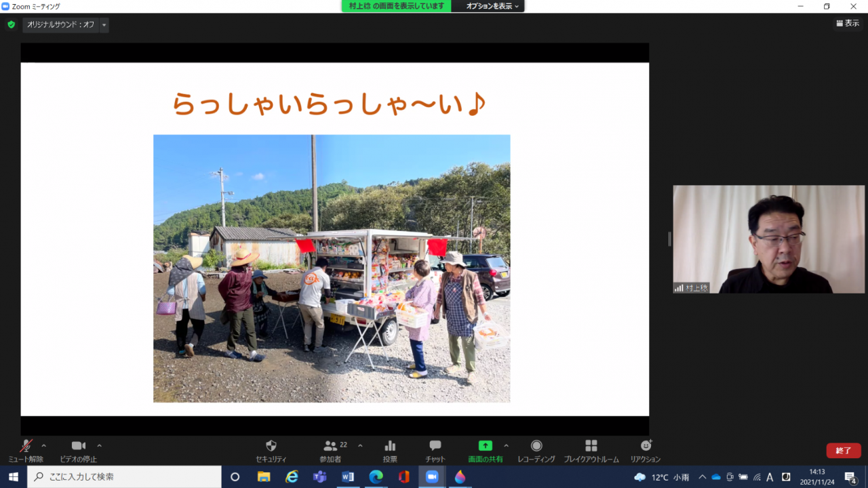Open the Chat (チャット) panel
The image size is (868, 488).
(x=435, y=446)
